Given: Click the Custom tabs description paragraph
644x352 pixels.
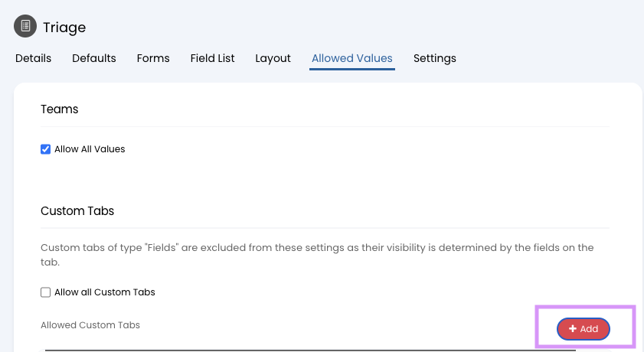Looking at the screenshot, I should pyautogui.click(x=317, y=255).
